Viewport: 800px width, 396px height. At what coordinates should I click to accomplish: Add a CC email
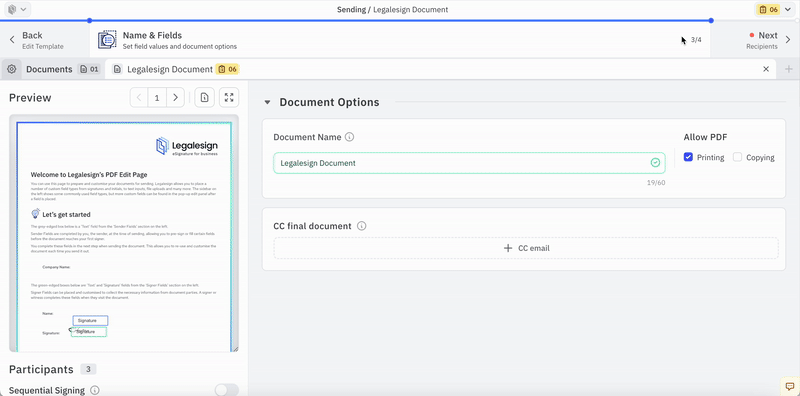pyautogui.click(x=526, y=248)
